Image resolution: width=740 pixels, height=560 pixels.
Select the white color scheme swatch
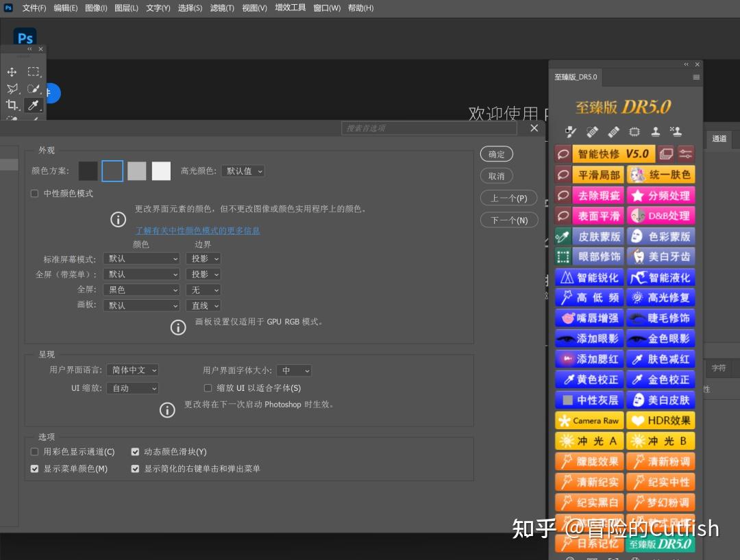tap(161, 170)
